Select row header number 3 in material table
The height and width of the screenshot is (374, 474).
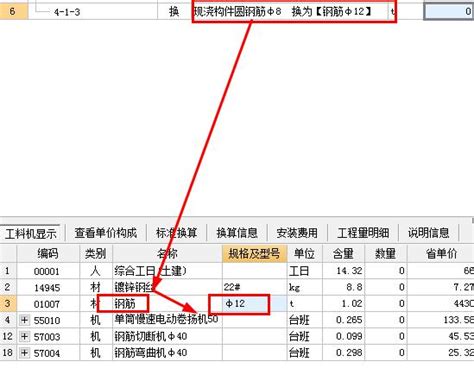(x=8, y=304)
